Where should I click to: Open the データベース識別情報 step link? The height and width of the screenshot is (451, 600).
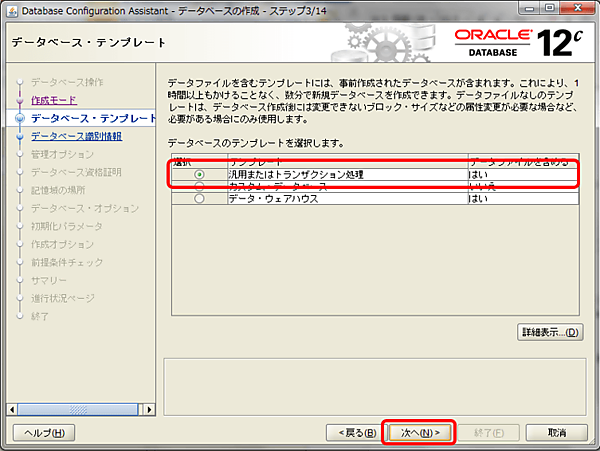click(77, 136)
